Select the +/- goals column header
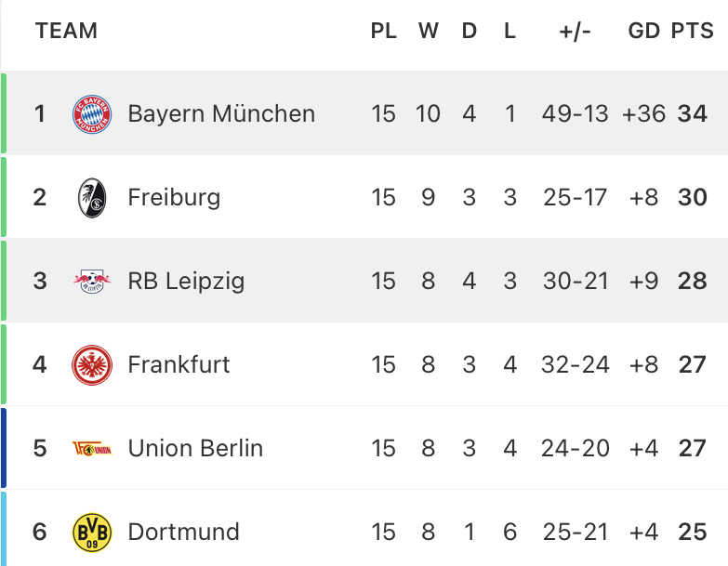728x566 pixels. click(575, 32)
